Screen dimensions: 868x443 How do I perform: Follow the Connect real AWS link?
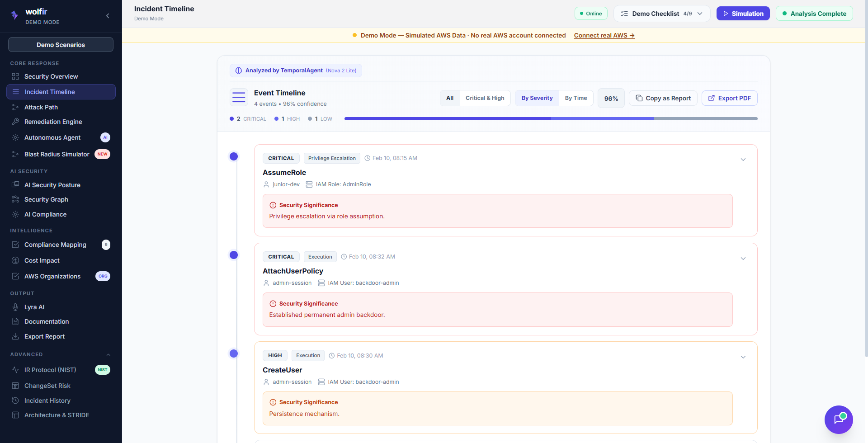coord(604,35)
